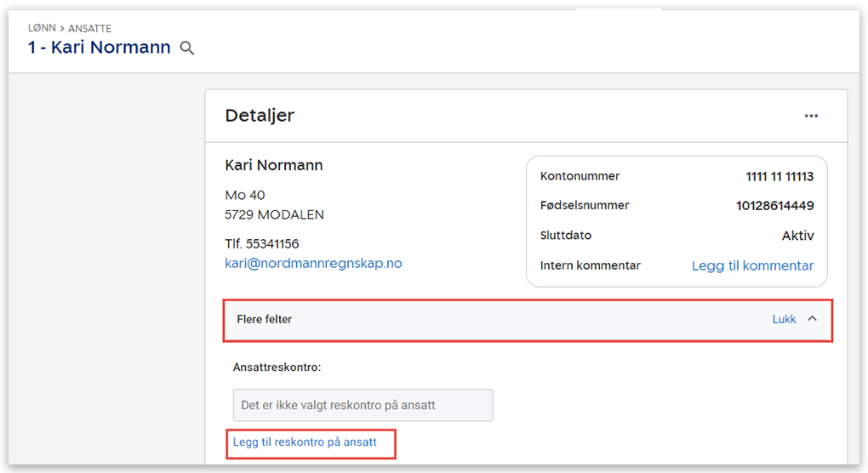868x473 pixels.
Task: Click the address line 5729 MODALEN
Action: [274, 214]
